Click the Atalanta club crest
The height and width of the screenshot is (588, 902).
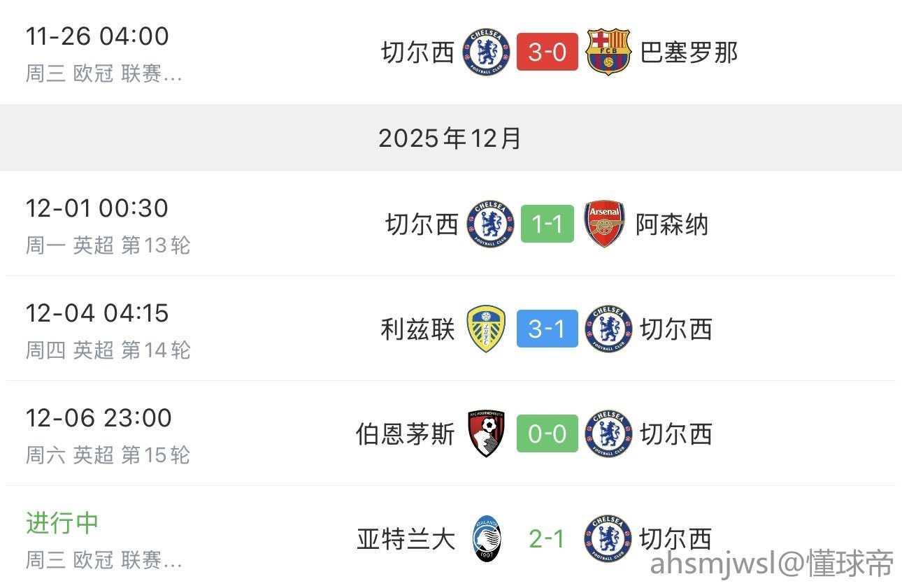[487, 538]
